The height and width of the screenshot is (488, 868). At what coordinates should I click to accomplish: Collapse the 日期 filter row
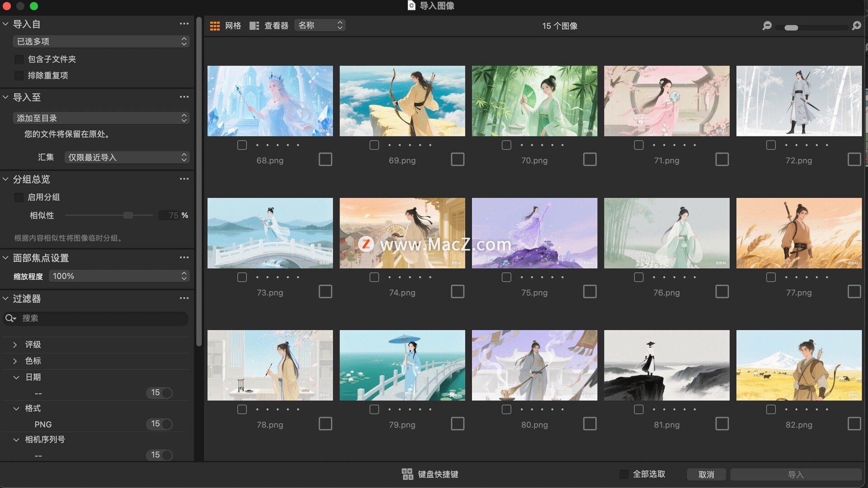(x=16, y=377)
